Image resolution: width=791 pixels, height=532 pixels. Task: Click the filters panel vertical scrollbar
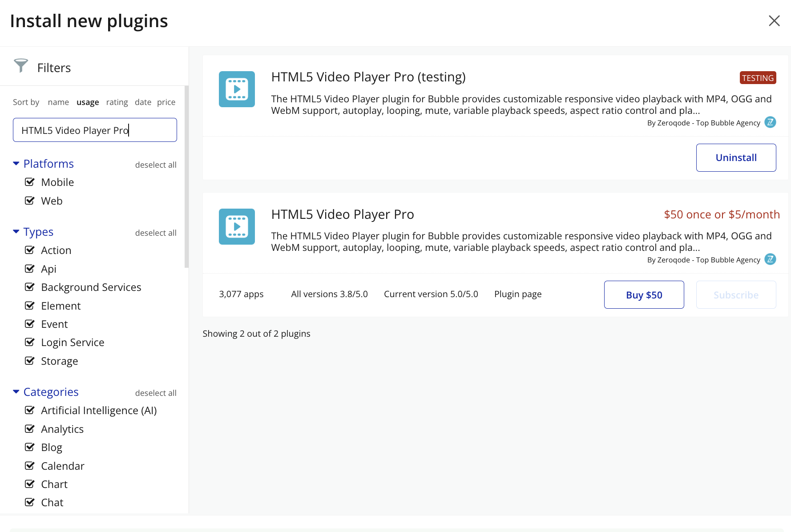pos(186,178)
